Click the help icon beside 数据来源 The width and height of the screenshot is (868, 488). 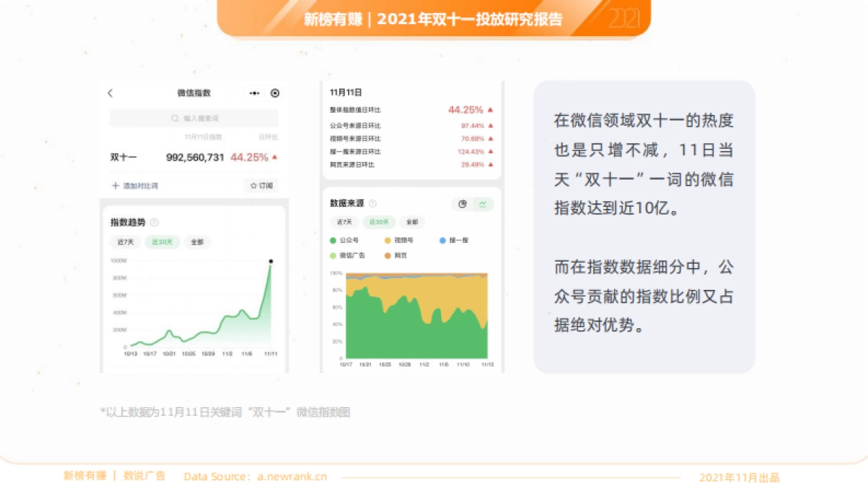coord(373,204)
